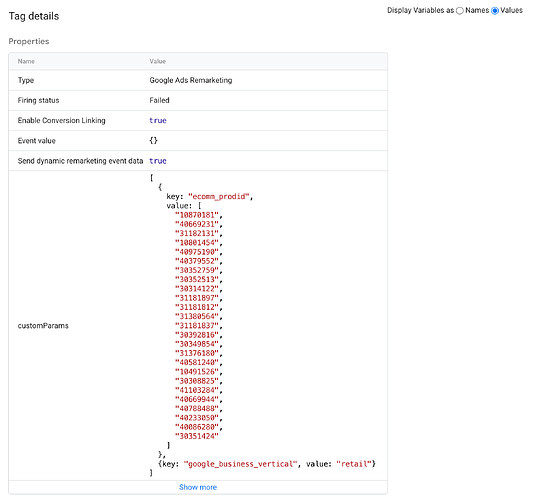Click the google_business_vertical key string
The width and height of the screenshot is (535, 499).
point(241,464)
